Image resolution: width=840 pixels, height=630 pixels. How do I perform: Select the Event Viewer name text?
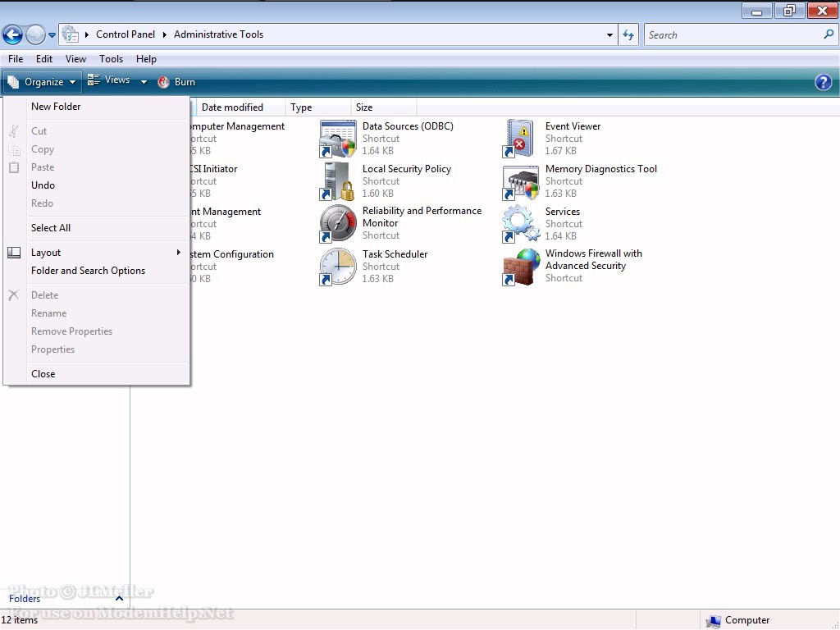573,126
